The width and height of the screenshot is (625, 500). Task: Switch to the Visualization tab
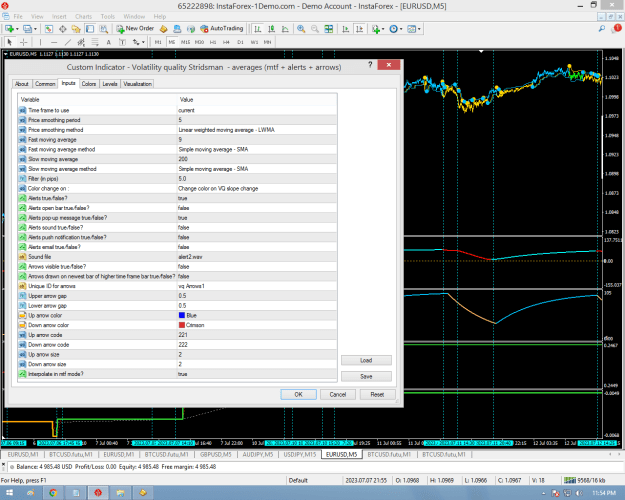(x=138, y=84)
